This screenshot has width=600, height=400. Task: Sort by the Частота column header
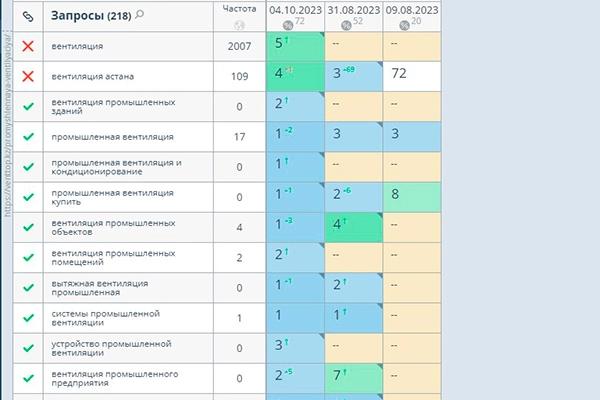[240, 9]
